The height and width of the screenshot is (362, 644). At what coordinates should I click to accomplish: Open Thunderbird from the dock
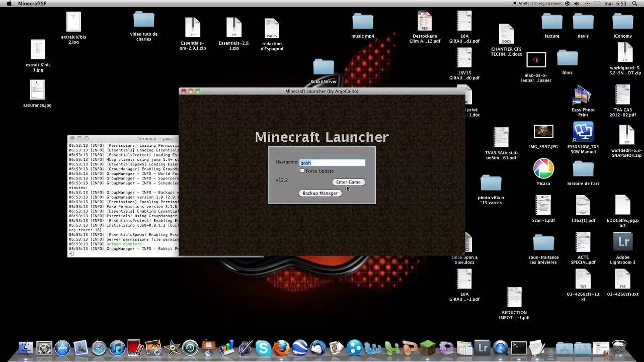pos(318,348)
